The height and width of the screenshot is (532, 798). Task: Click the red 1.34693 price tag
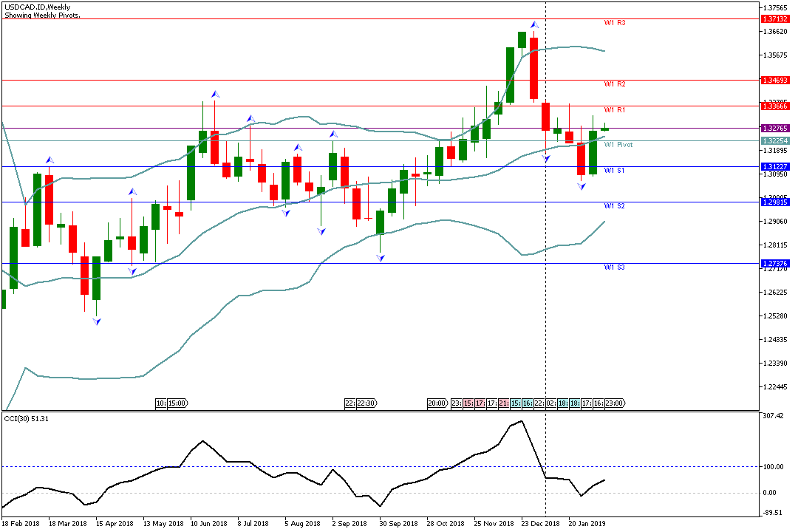[775, 80]
